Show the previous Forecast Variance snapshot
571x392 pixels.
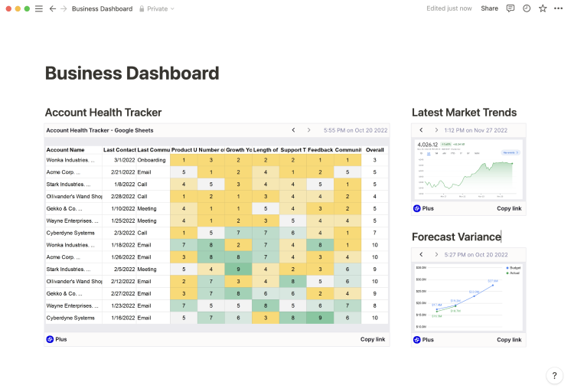[x=421, y=255]
